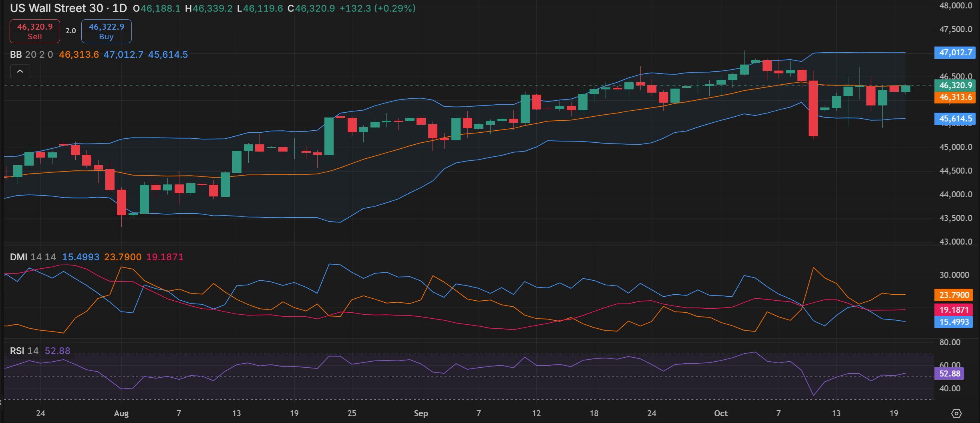Select the DMI 14 14 indicator legend
This screenshot has height=423, width=980.
click(33, 257)
